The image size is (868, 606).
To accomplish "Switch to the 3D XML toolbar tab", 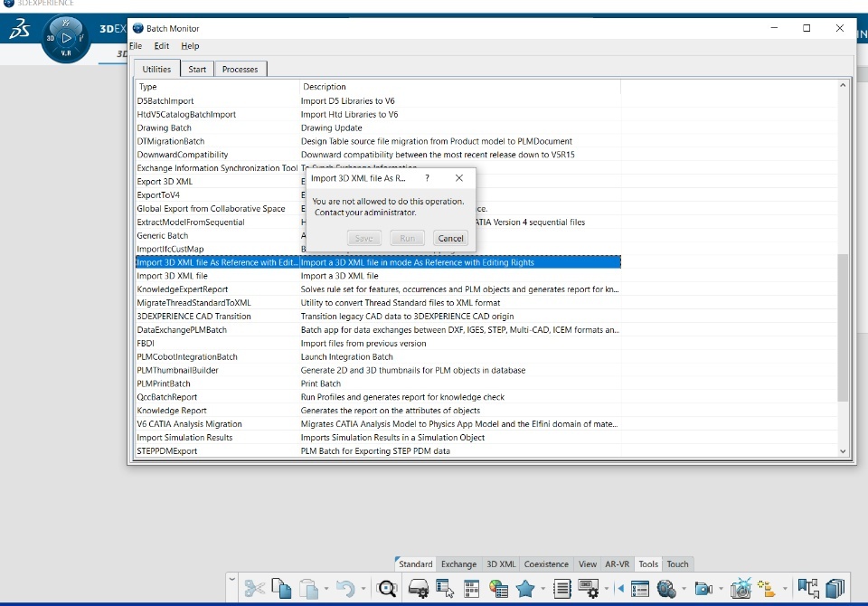I will (x=501, y=563).
